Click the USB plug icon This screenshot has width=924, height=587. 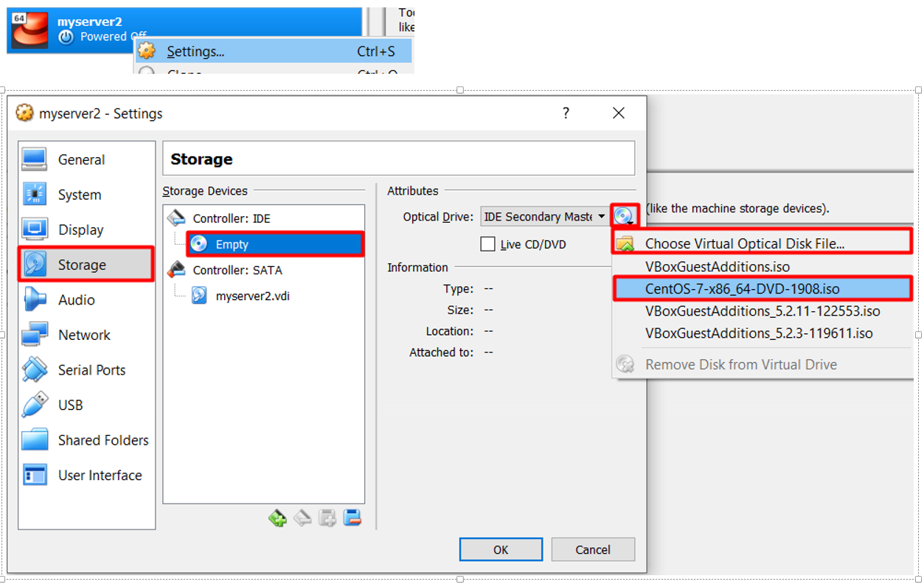(x=35, y=405)
